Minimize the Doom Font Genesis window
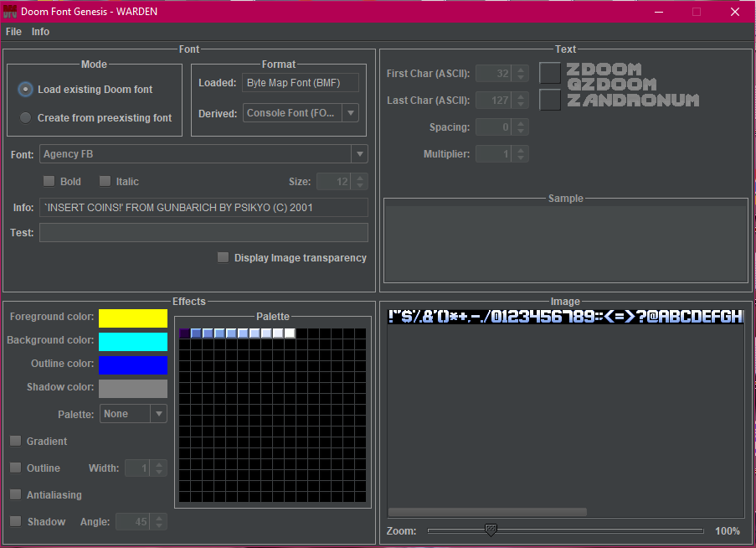 click(x=659, y=12)
